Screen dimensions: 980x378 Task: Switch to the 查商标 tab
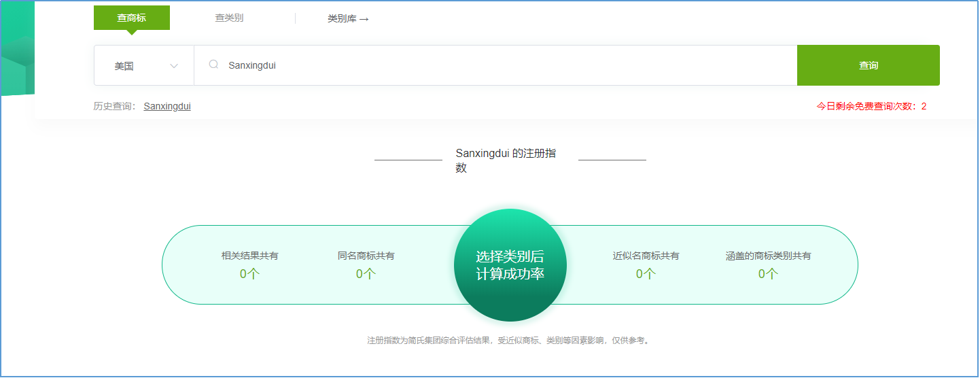pos(131,18)
